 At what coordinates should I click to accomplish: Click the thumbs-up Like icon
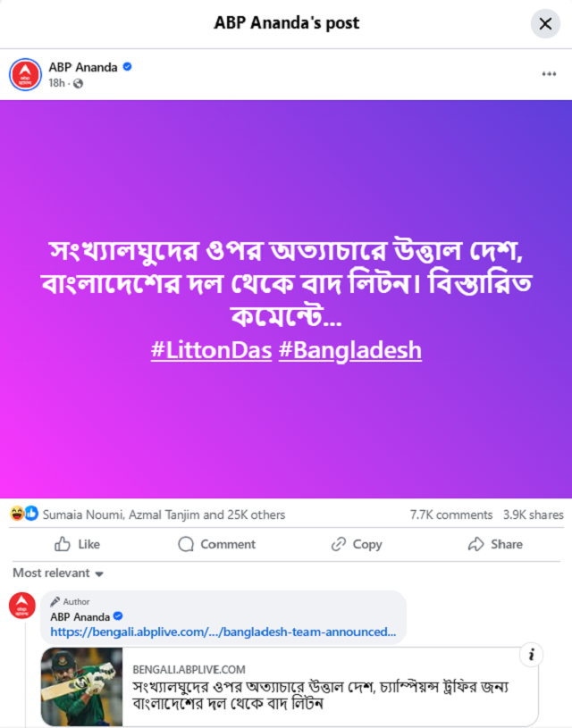coord(63,544)
